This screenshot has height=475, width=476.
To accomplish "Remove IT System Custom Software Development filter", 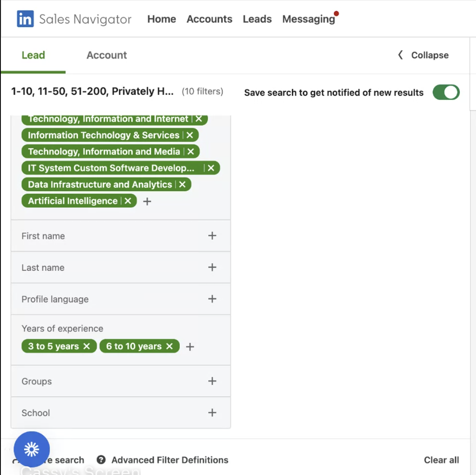I will point(211,168).
